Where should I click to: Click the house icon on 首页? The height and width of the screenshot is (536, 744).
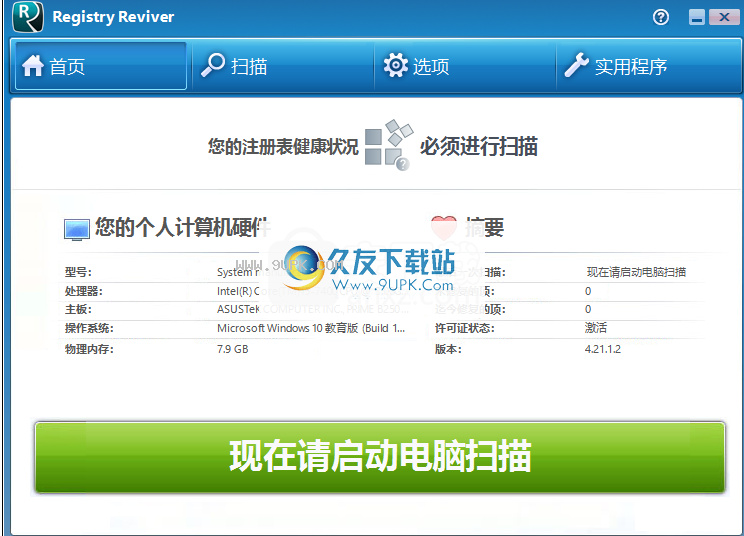pyautogui.click(x=33, y=65)
